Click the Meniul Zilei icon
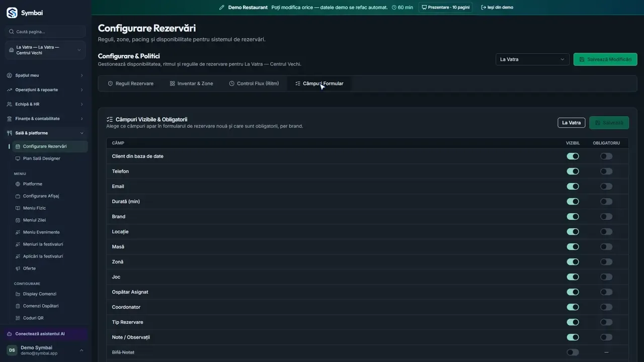 pyautogui.click(x=18, y=220)
